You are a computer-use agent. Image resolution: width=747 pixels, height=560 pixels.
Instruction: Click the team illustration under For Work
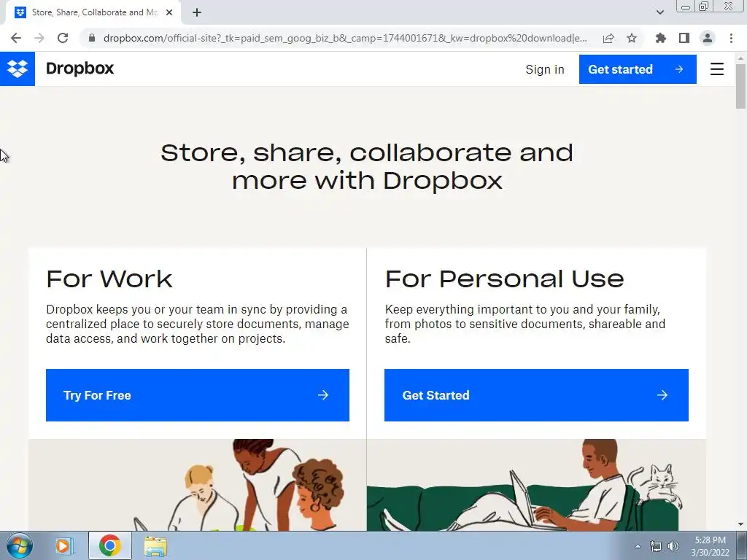point(197,485)
